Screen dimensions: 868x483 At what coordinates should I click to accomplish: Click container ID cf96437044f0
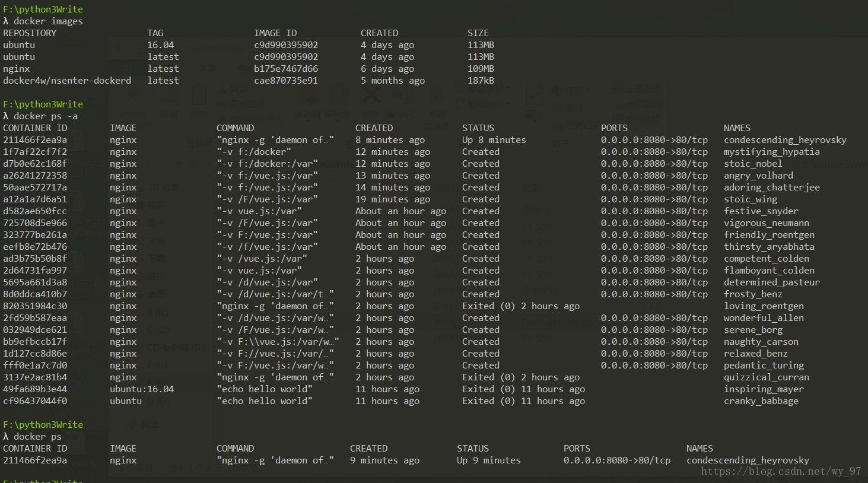[35, 401]
